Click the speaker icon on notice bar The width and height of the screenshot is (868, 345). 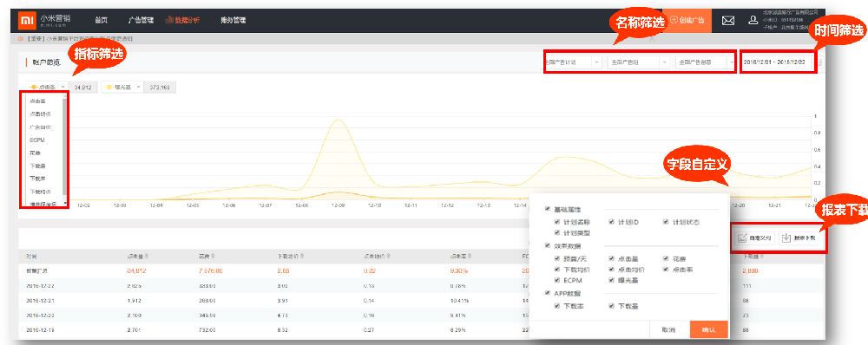coord(21,39)
